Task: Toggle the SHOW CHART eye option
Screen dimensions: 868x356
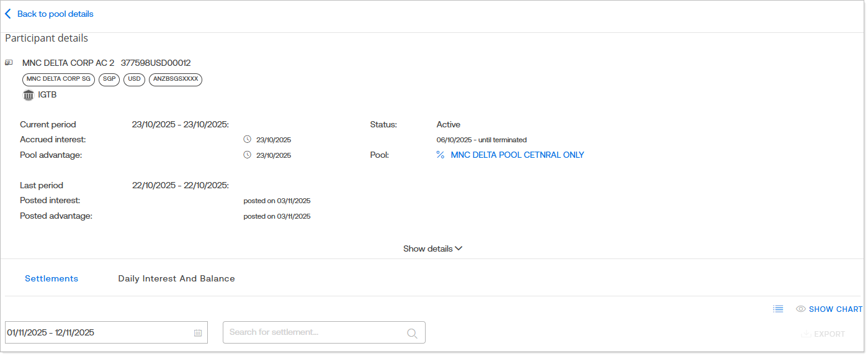Action: [x=829, y=309]
